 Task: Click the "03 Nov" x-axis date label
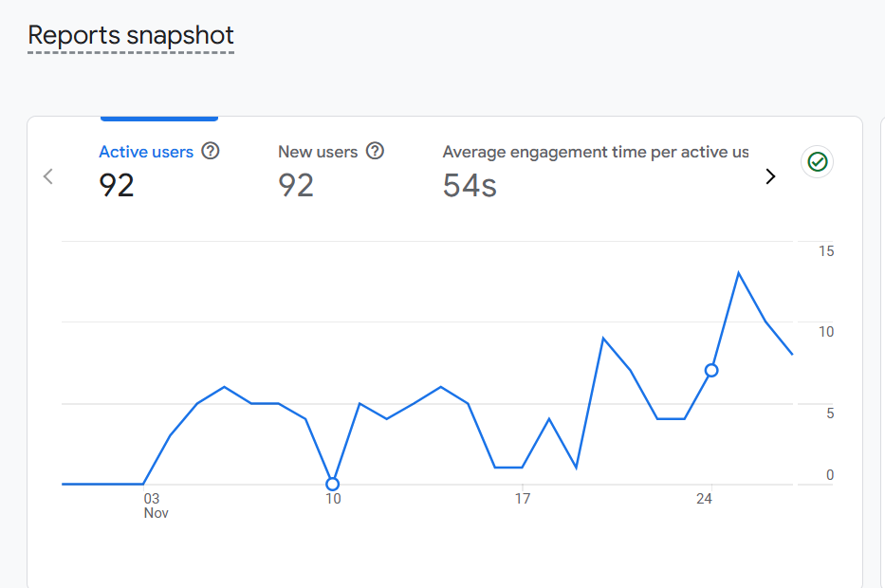[153, 505]
